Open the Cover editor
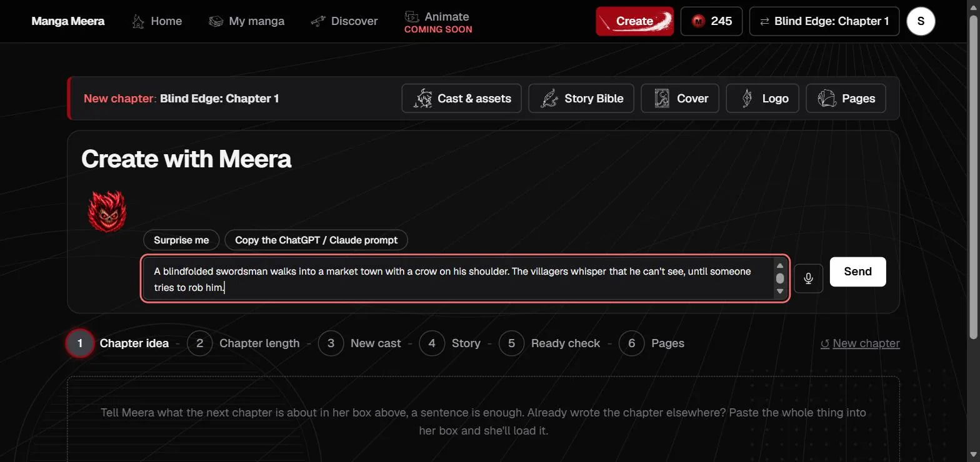The image size is (980, 462). point(680,99)
